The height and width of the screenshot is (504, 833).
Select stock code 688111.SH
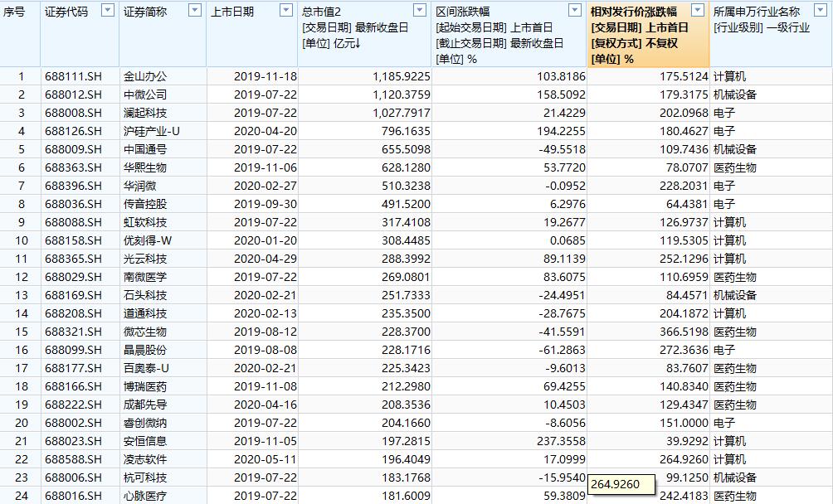(x=73, y=76)
